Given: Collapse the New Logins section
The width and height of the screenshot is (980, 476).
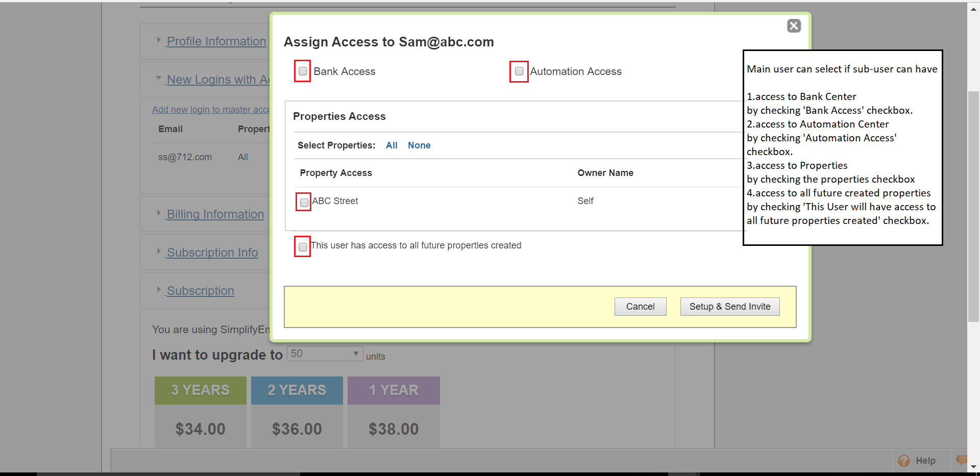Looking at the screenshot, I should (217, 80).
